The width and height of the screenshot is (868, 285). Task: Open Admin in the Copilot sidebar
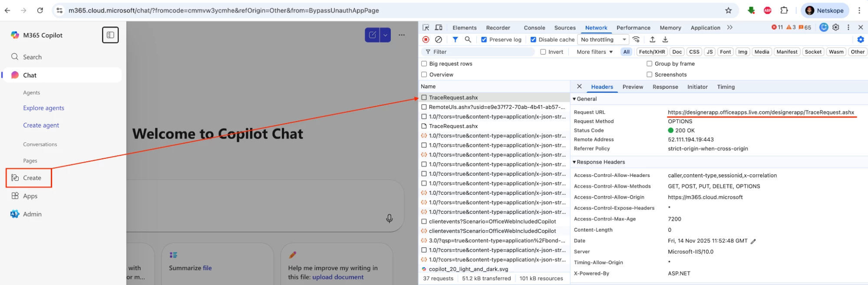[26, 214]
